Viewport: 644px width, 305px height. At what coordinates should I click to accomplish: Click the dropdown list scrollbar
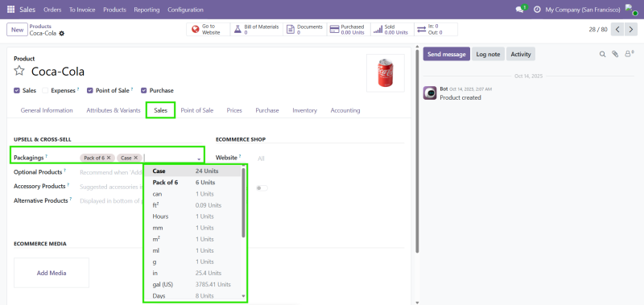[244, 203]
